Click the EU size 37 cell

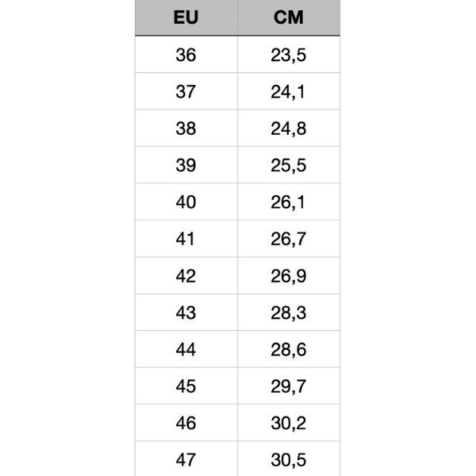[x=186, y=91]
